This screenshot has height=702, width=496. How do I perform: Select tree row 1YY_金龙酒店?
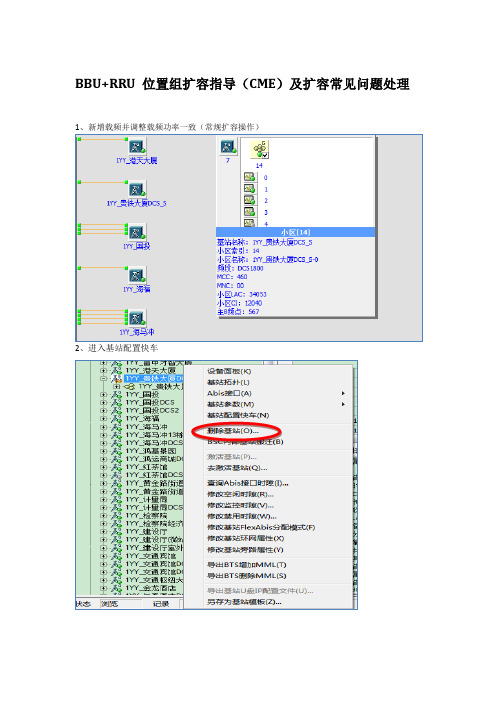150,588
